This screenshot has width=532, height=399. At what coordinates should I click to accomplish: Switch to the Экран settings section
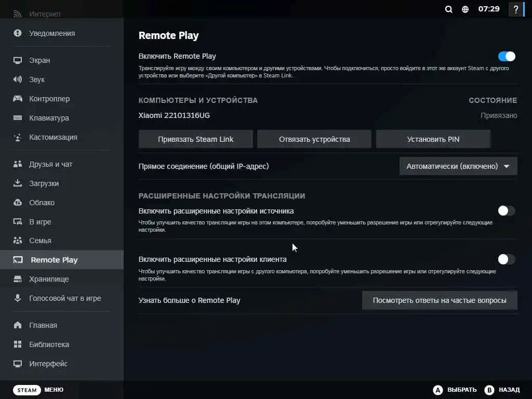tap(62, 60)
